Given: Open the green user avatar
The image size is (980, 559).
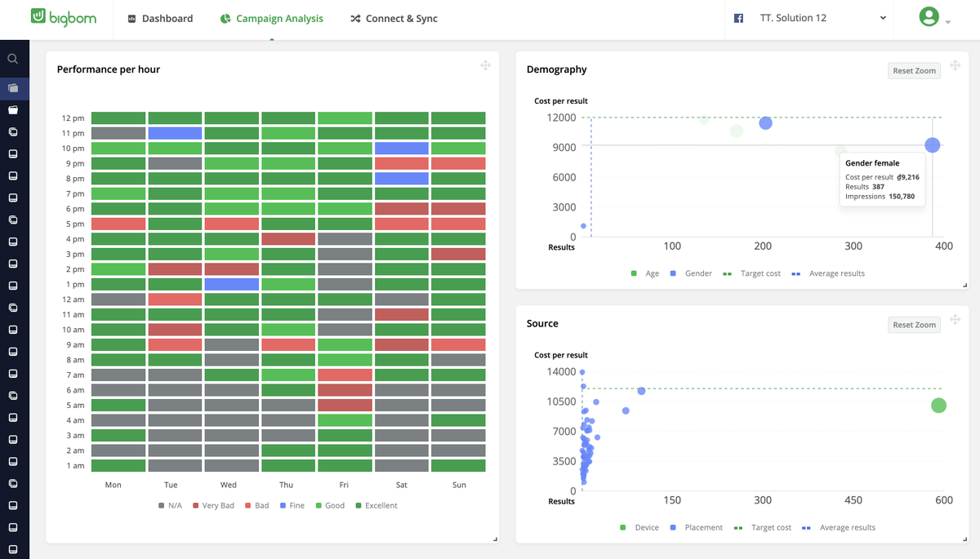Looking at the screenshot, I should click(929, 17).
